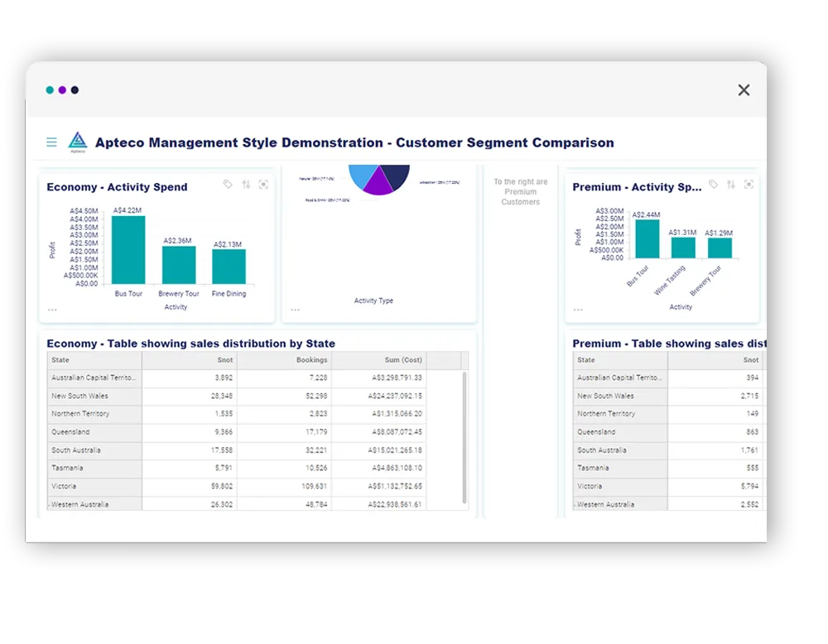This screenshot has height=644, width=828.
Task: Click the Economy Fine Dining bar A$2.13M
Action: pyautogui.click(x=229, y=267)
